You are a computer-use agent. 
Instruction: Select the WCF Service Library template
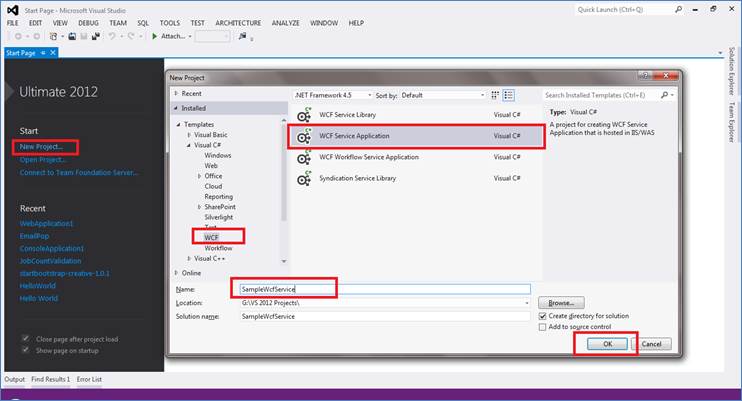tap(416, 115)
